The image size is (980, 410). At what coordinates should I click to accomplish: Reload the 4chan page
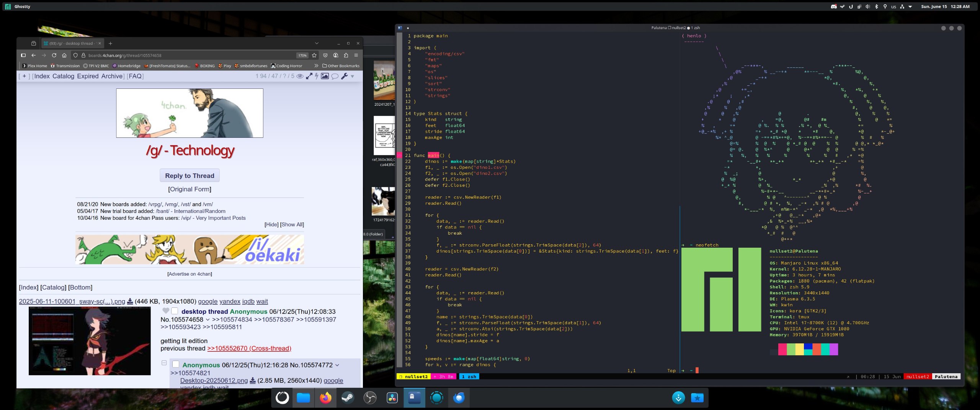click(54, 55)
